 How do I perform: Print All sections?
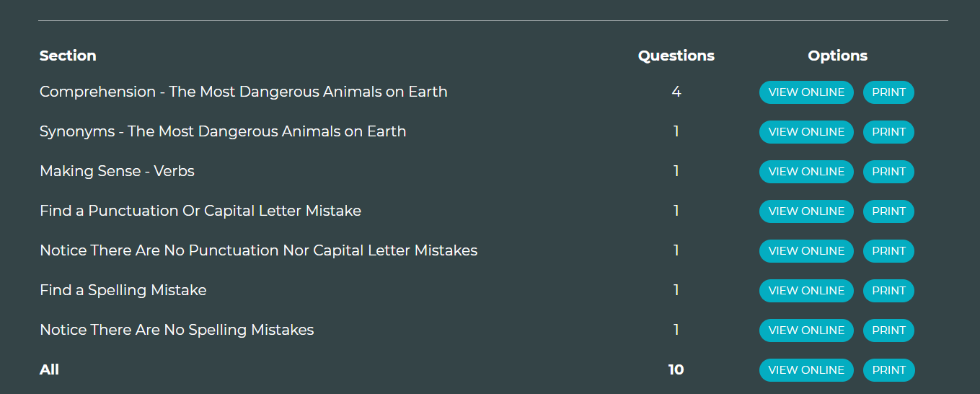pyautogui.click(x=888, y=370)
